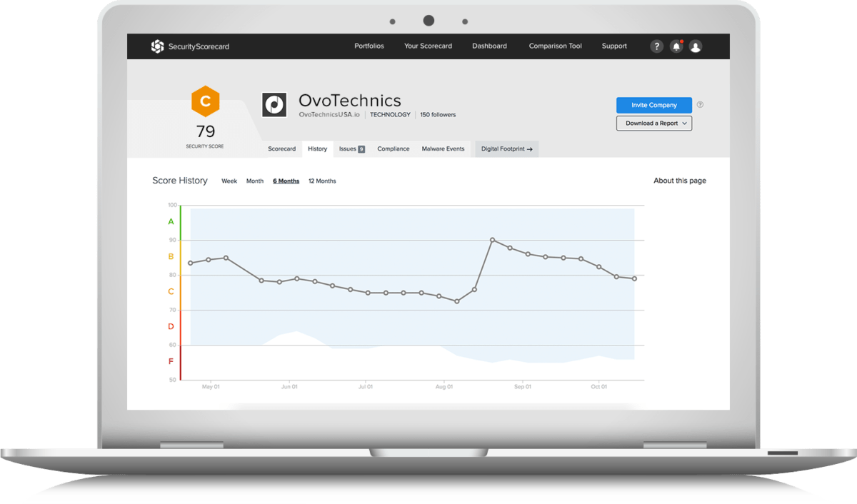Click the lowest data point before the spike
Image resolution: width=857 pixels, height=504 pixels.
point(457,301)
